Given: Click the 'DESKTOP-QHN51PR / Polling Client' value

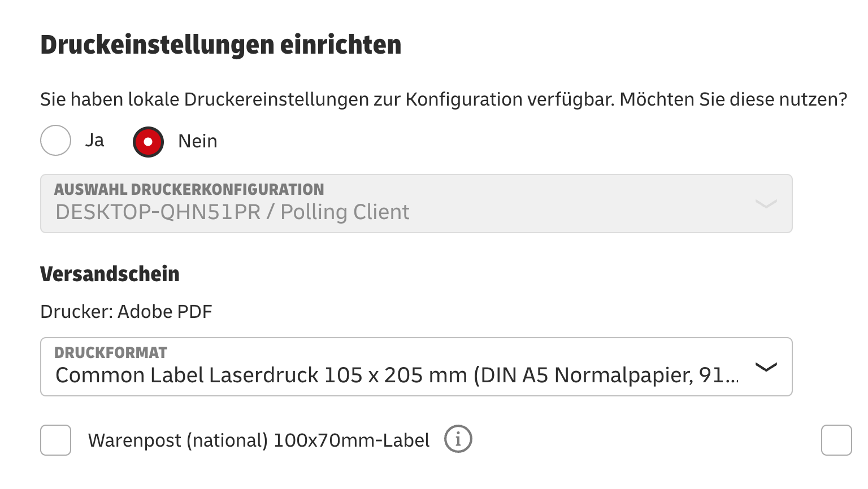Looking at the screenshot, I should (x=232, y=212).
